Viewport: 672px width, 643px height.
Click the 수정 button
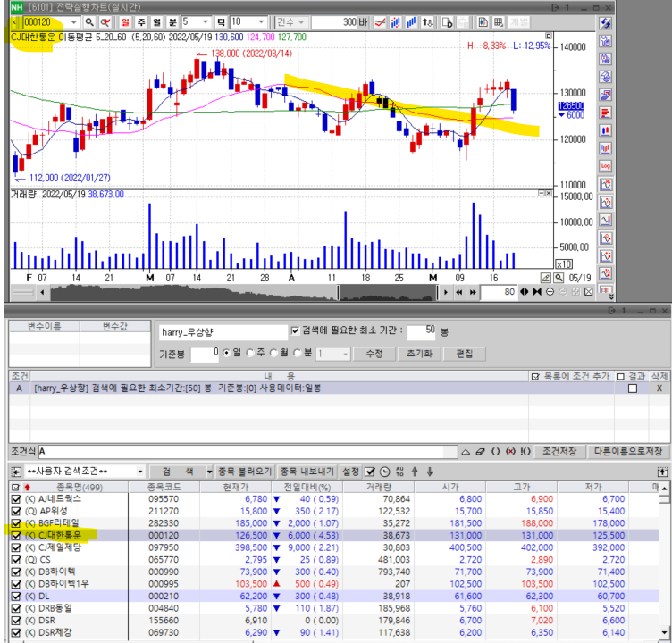(x=374, y=354)
